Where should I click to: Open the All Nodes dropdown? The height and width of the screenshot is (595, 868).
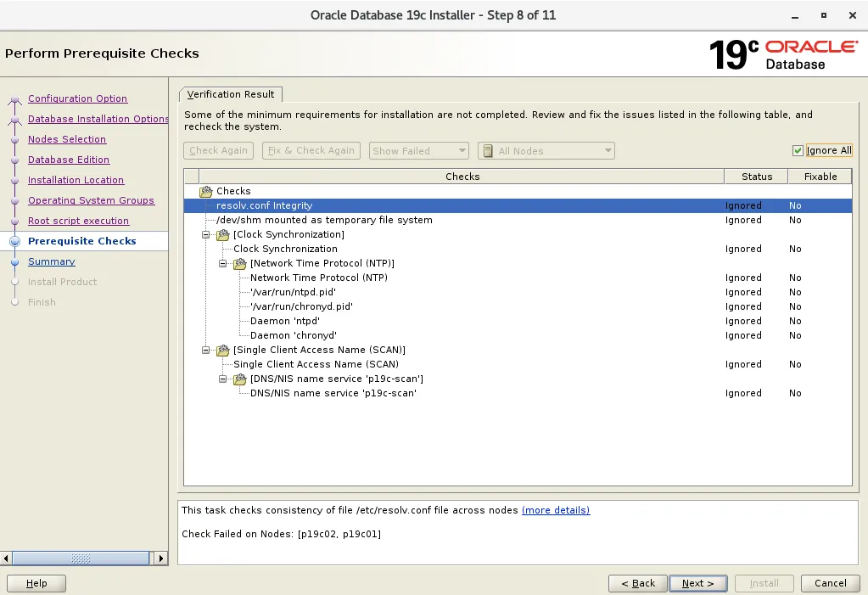click(608, 150)
